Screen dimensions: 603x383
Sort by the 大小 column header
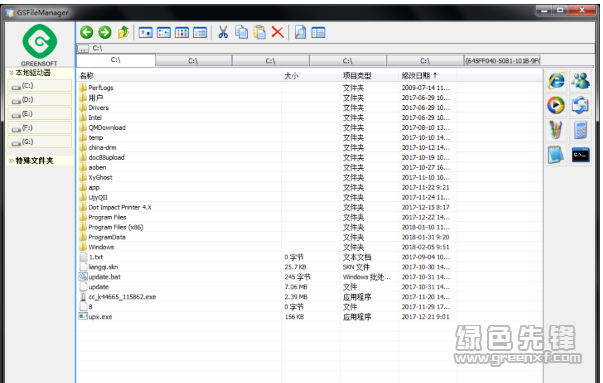pos(311,75)
